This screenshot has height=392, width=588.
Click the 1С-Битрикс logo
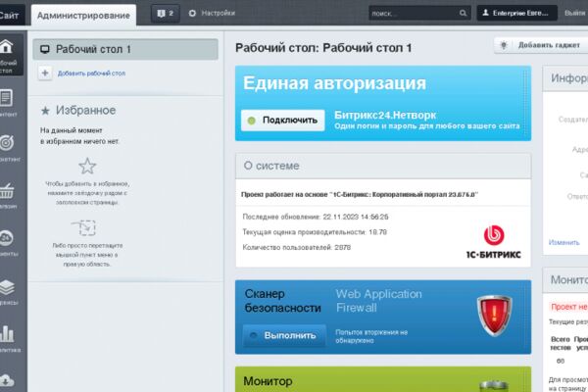(494, 242)
